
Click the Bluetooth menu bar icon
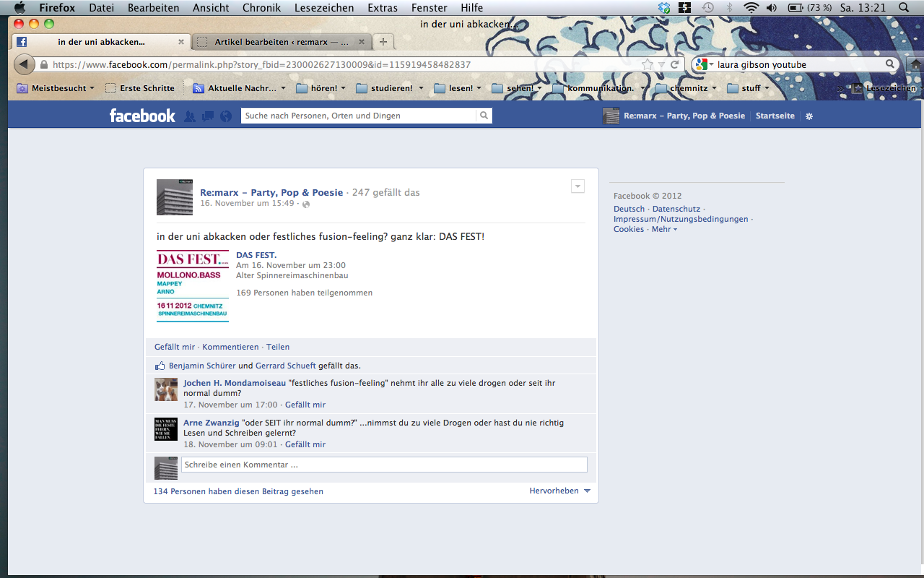729,7
